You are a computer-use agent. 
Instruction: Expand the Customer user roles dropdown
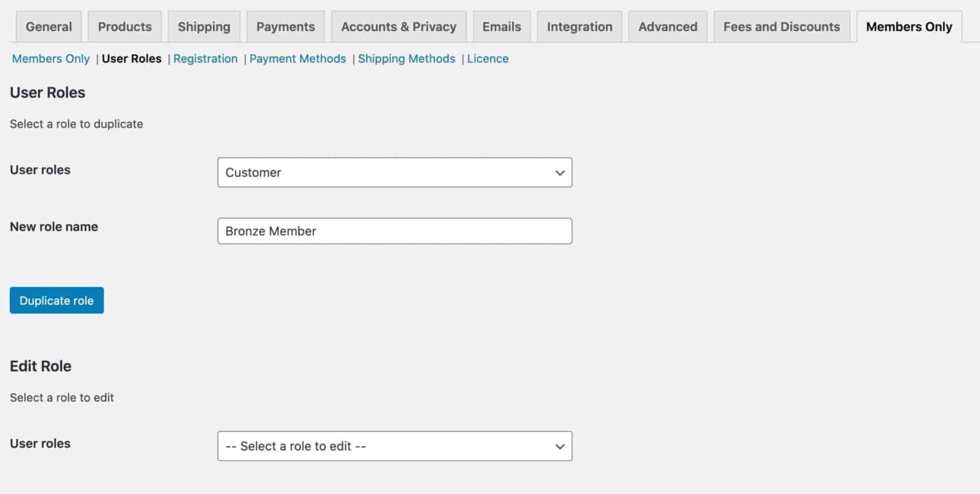395,173
